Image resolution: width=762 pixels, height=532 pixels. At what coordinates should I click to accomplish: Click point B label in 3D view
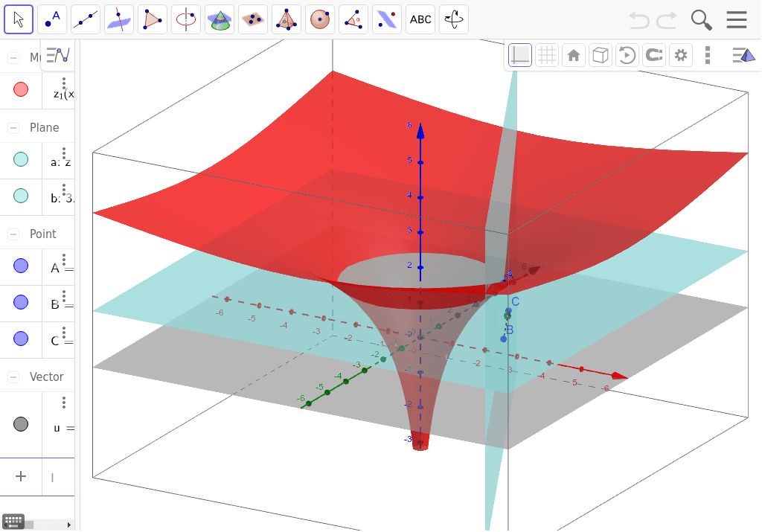(510, 330)
